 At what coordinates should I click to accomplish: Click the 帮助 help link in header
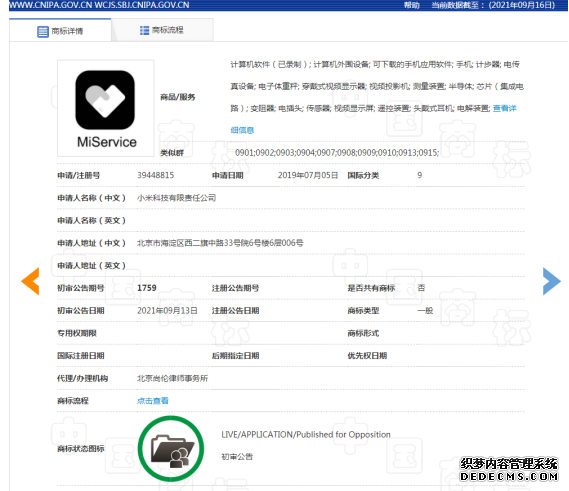(x=412, y=5)
